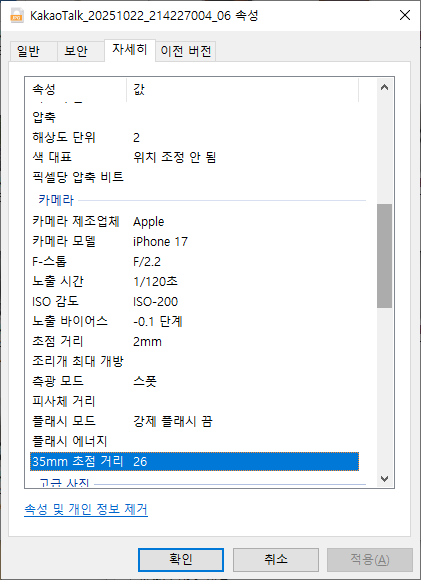Click the 값 column header
The height and width of the screenshot is (580, 421).
pyautogui.click(x=242, y=89)
